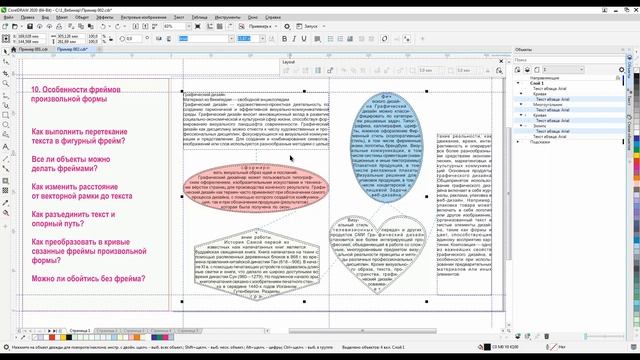Toggle Underline text formatting
Screen dimensions: 640x360
304,39
